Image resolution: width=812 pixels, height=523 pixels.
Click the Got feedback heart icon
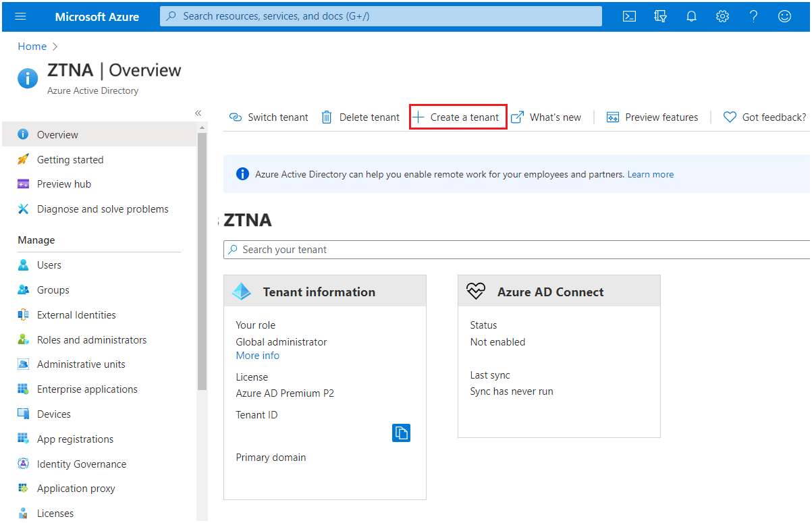(730, 117)
